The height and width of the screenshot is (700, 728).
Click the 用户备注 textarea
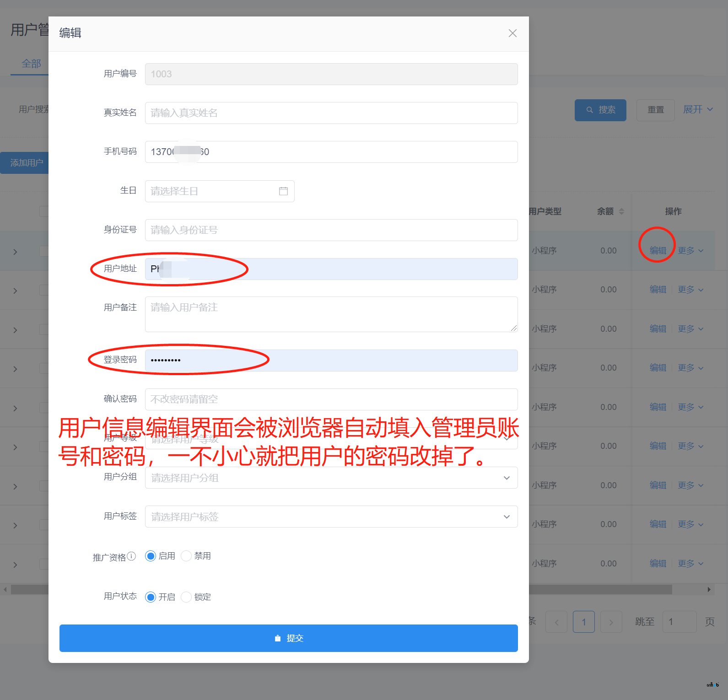[331, 314]
